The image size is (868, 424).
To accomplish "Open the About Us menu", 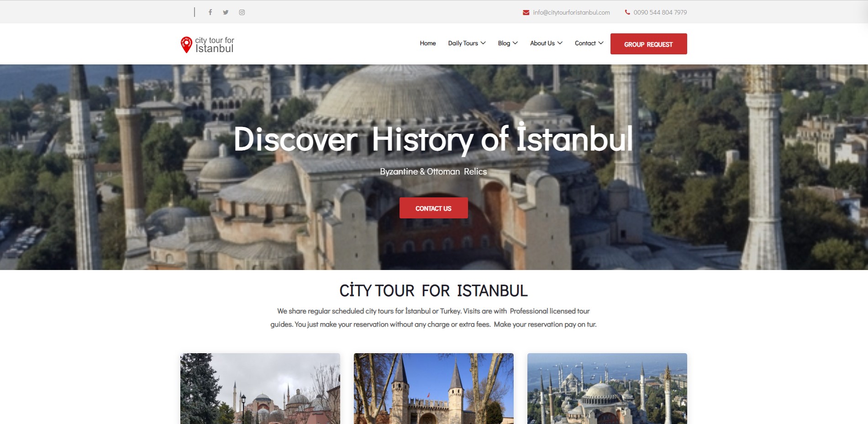I will [542, 43].
